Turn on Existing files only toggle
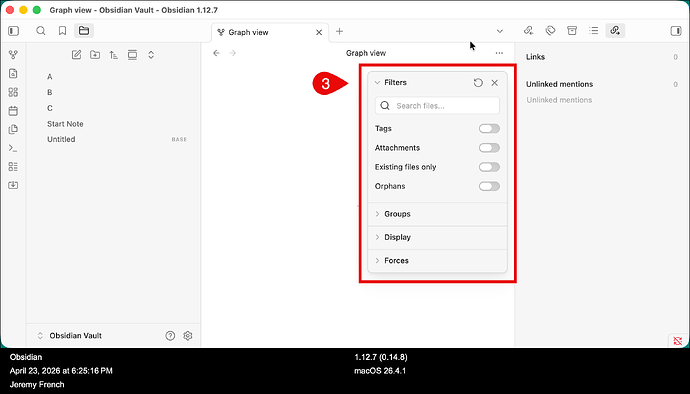This screenshot has width=690, height=394. 489,167
